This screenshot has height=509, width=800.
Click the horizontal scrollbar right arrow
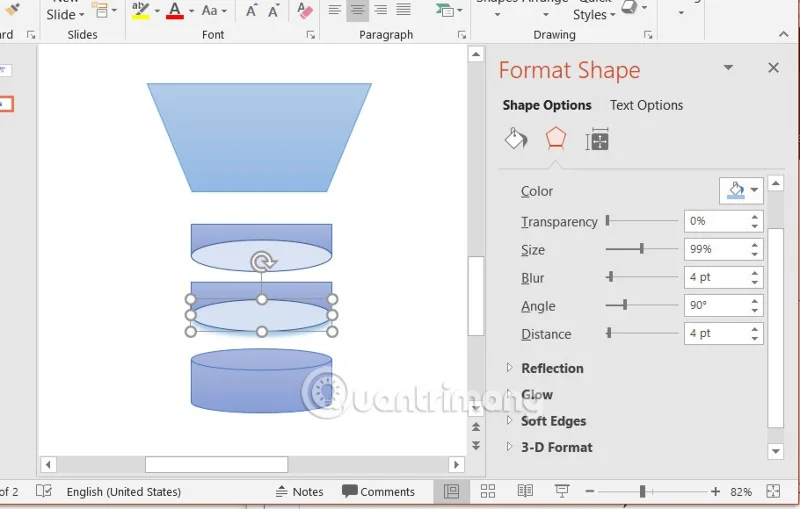pyautogui.click(x=456, y=464)
